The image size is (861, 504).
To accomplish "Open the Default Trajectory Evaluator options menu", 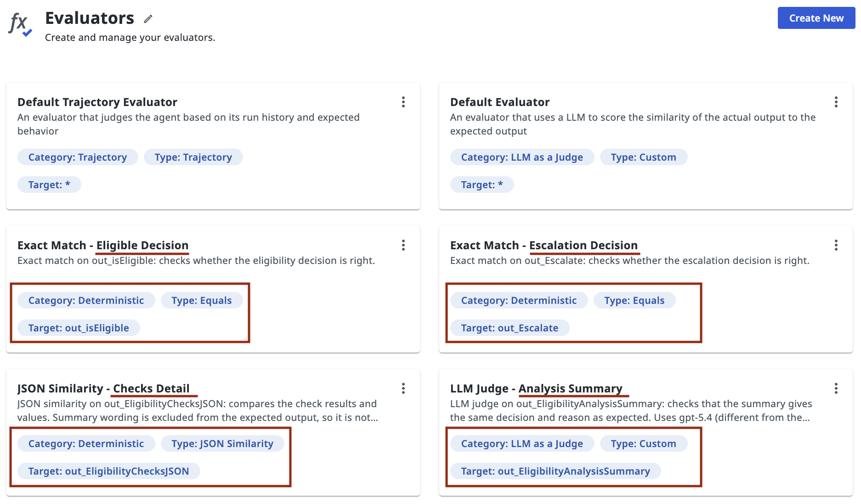I will coord(403,102).
